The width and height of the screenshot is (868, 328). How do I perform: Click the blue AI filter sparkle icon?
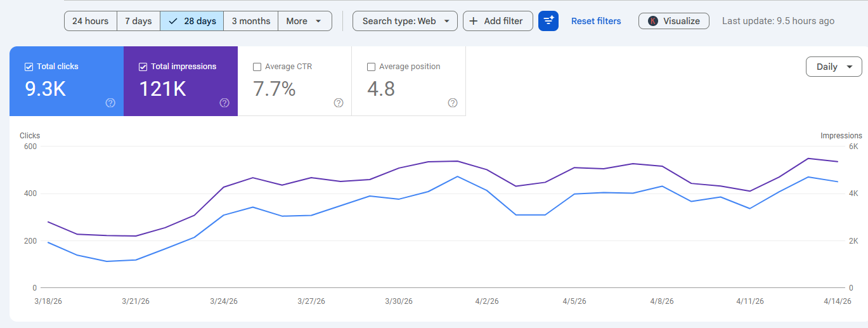tap(548, 21)
